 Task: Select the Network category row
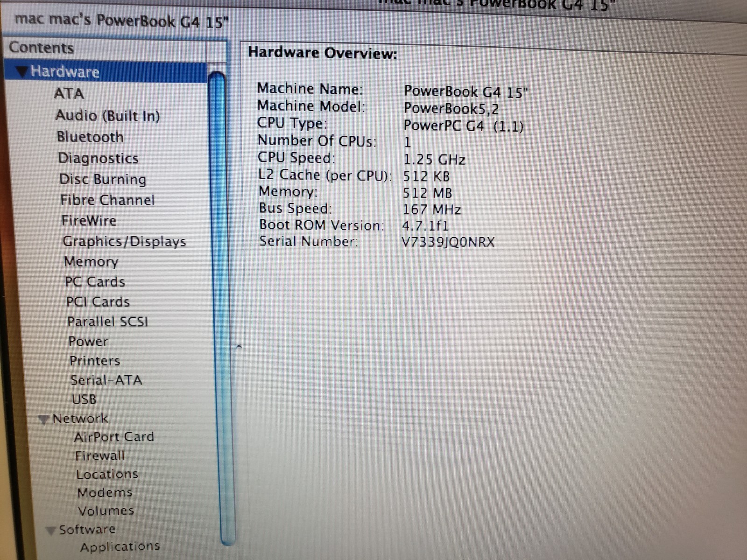[80, 419]
